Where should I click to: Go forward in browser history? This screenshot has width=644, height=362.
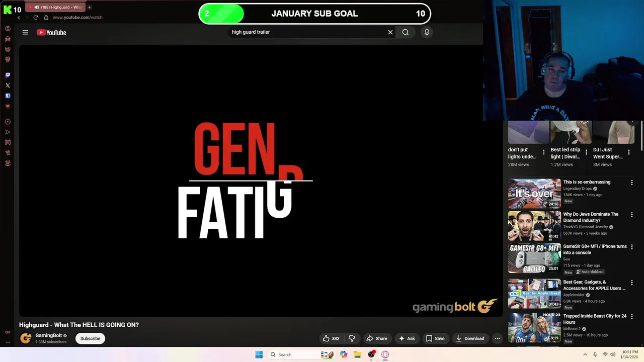point(27,18)
